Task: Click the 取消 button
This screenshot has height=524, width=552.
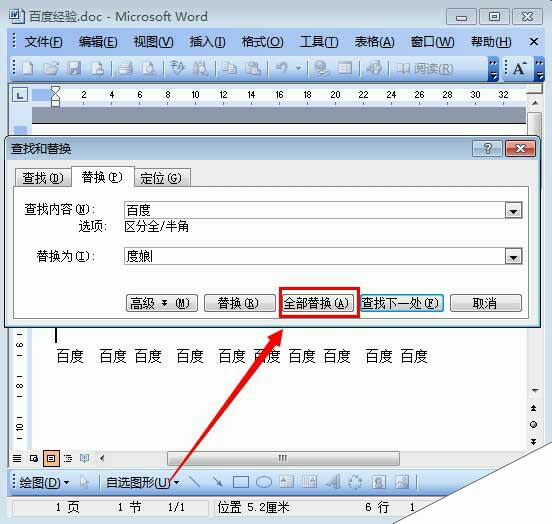Action: [x=485, y=303]
